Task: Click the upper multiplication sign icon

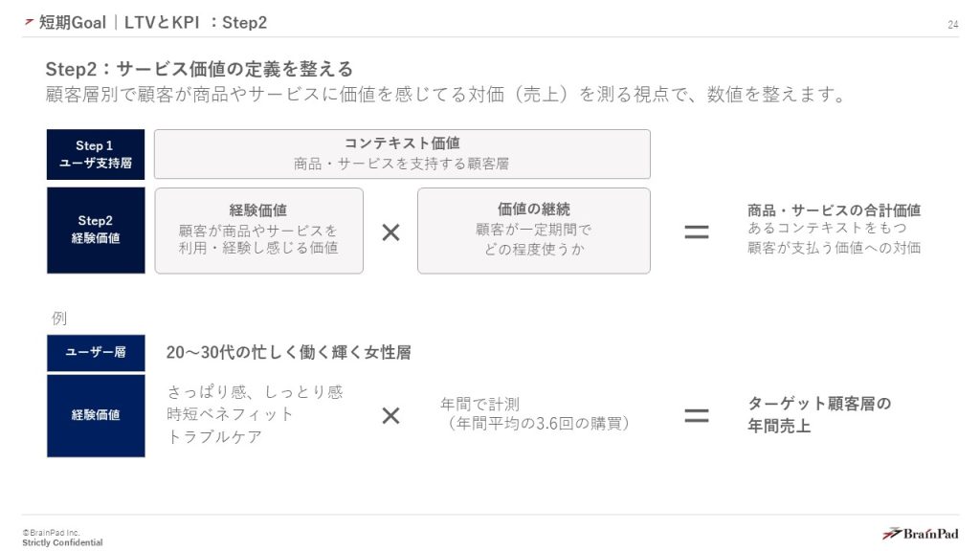Action: tap(390, 231)
